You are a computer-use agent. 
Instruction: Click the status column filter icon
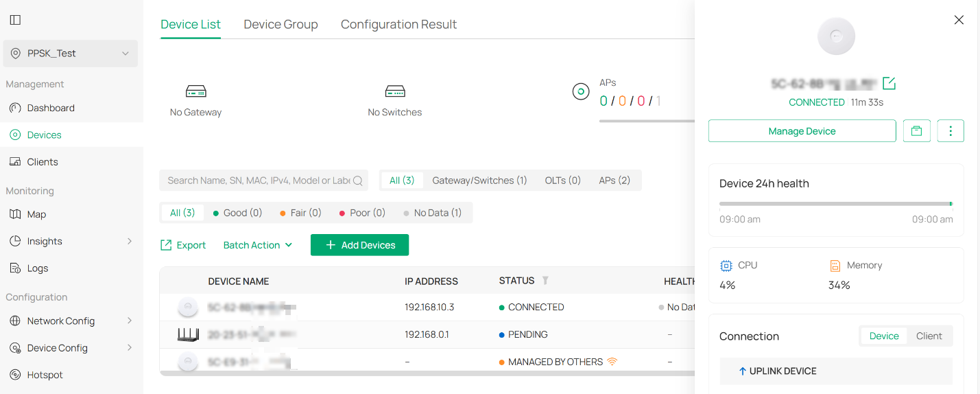545,281
